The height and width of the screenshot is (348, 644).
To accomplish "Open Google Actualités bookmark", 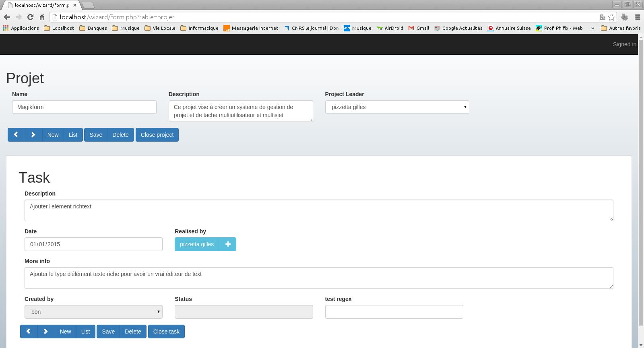I will 458,28.
